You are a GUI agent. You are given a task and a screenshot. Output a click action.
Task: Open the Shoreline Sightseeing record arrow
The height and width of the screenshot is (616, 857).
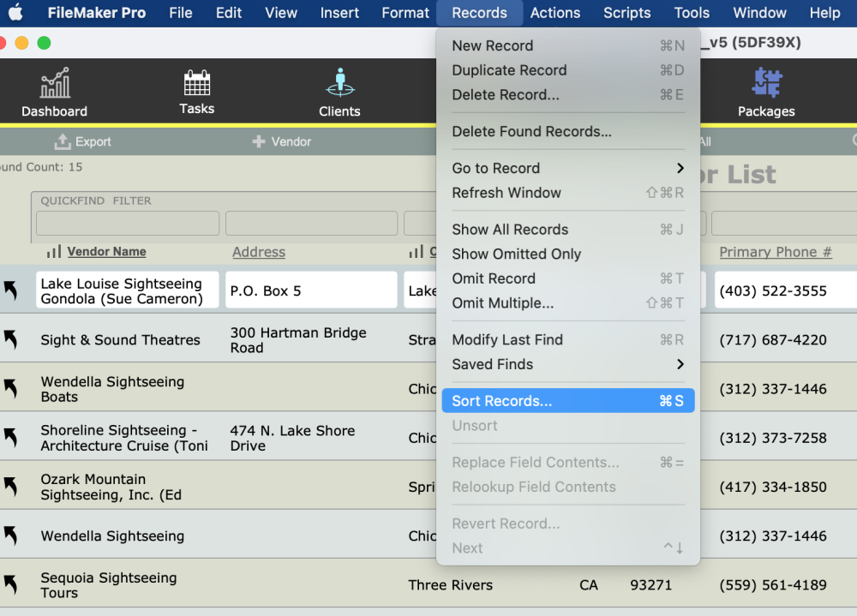[x=10, y=437]
